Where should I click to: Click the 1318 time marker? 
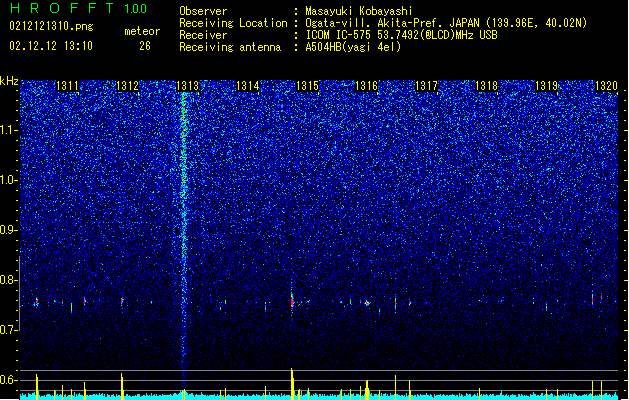coord(486,86)
